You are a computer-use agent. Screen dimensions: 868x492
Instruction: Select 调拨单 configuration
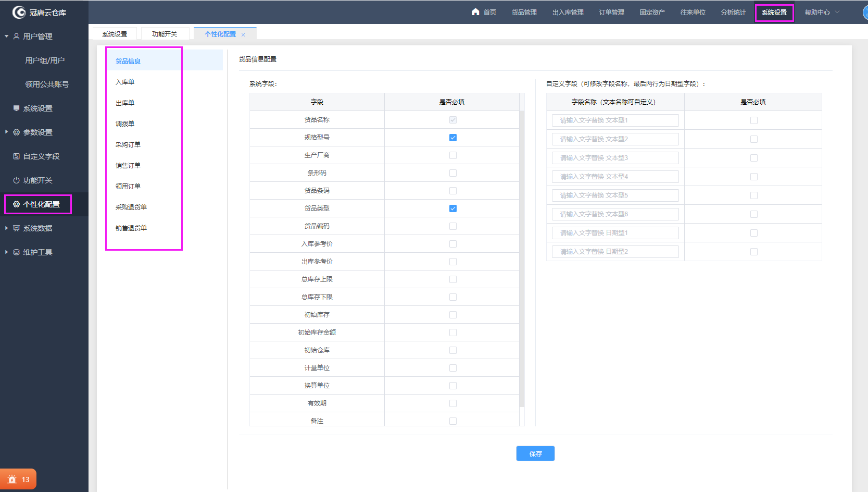125,124
